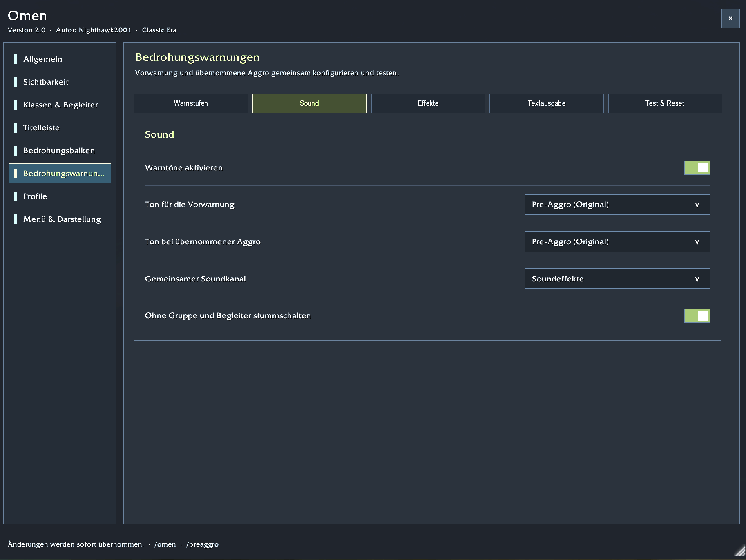Open the Test & Reset tab
This screenshot has height=560, width=746.
[x=665, y=103]
